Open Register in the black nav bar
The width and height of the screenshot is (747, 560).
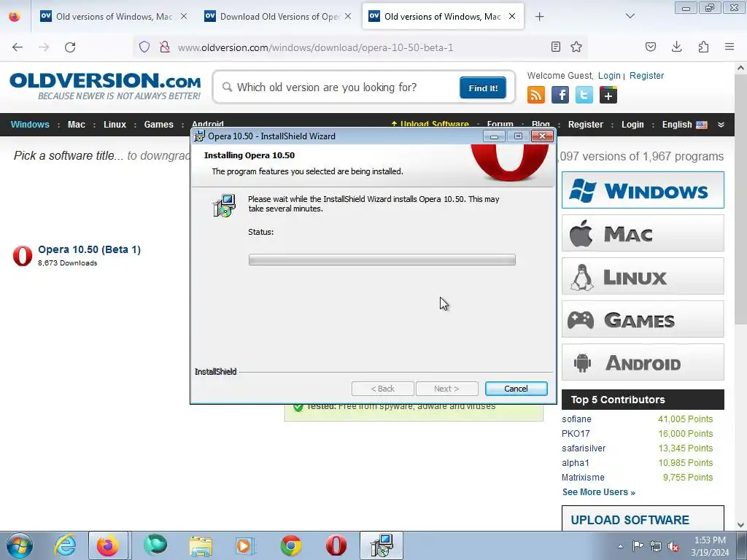(x=586, y=125)
